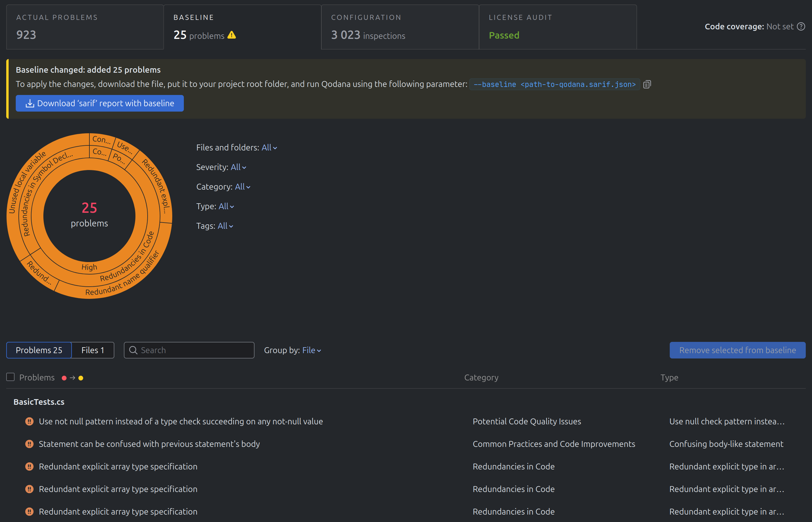Click the baseline warning triangle icon
812x522 pixels.
pyautogui.click(x=232, y=35)
